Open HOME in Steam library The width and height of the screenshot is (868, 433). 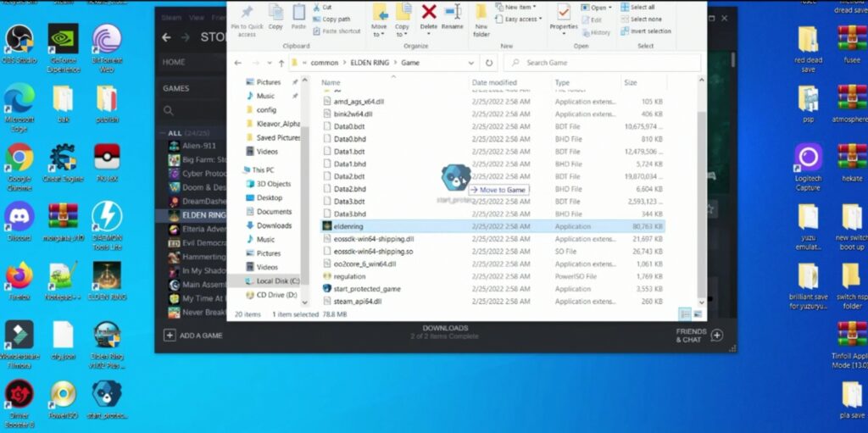pyautogui.click(x=174, y=62)
